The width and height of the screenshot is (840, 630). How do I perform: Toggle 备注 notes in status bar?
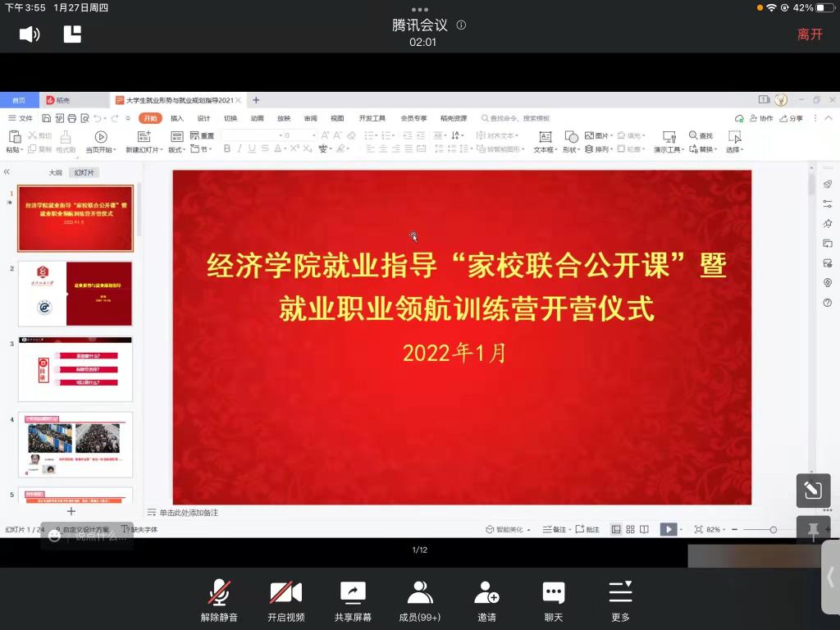point(555,529)
